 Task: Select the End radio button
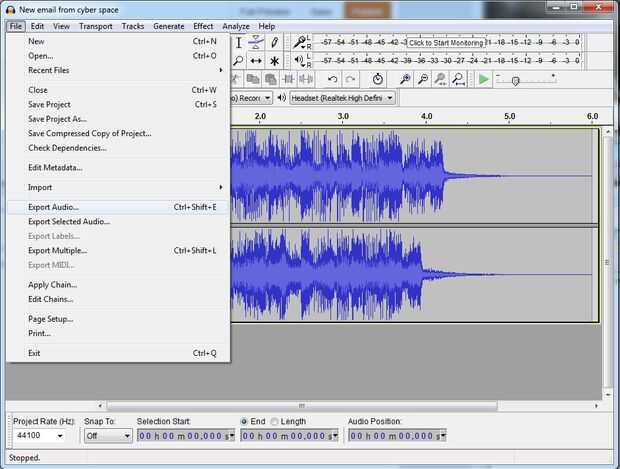[245, 421]
